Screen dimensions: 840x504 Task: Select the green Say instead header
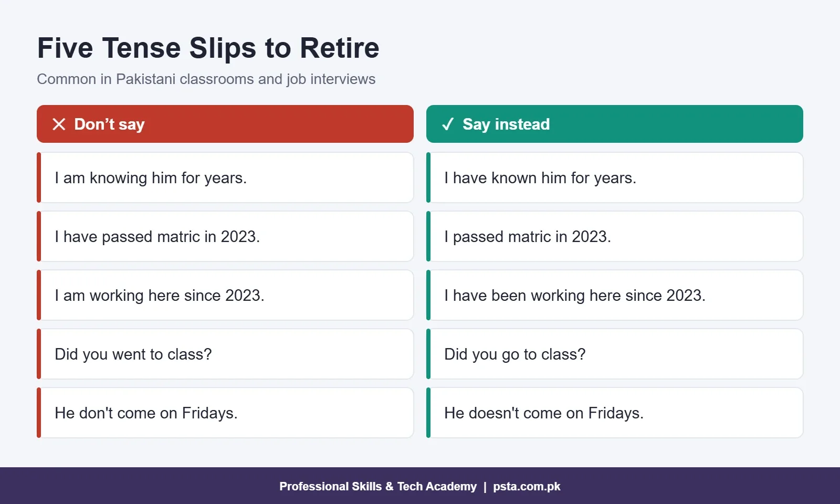pyautogui.click(x=615, y=124)
